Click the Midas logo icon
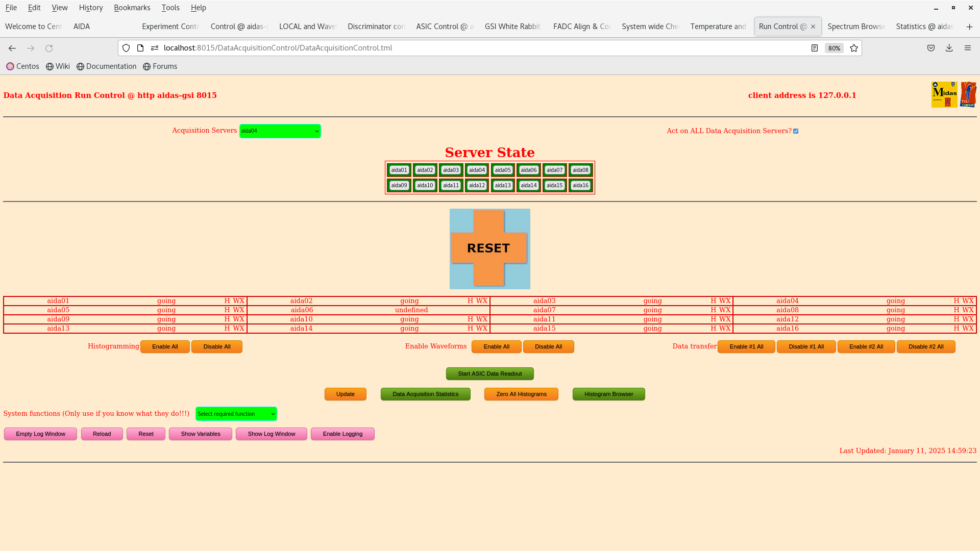This screenshot has width=980, height=551. pos(944,94)
